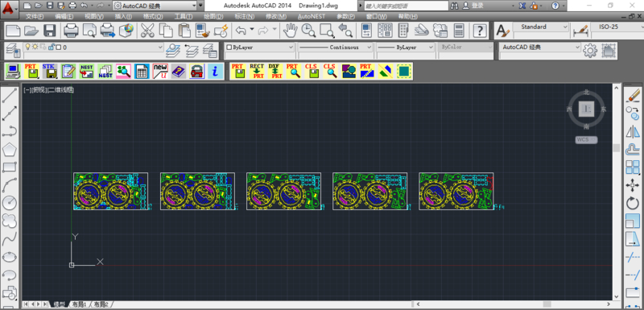This screenshot has height=310, width=644.
Task: Toggle the layer 0 light bulb visibility
Action: click(x=28, y=47)
